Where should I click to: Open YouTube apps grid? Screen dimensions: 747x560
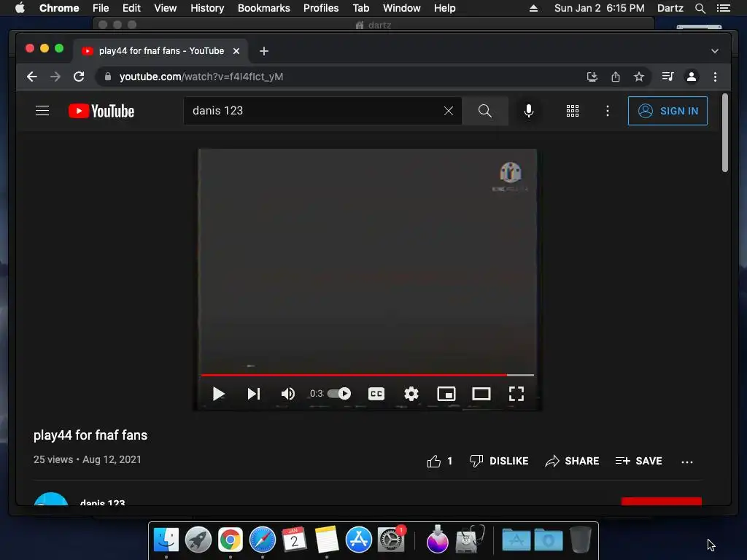coord(573,111)
